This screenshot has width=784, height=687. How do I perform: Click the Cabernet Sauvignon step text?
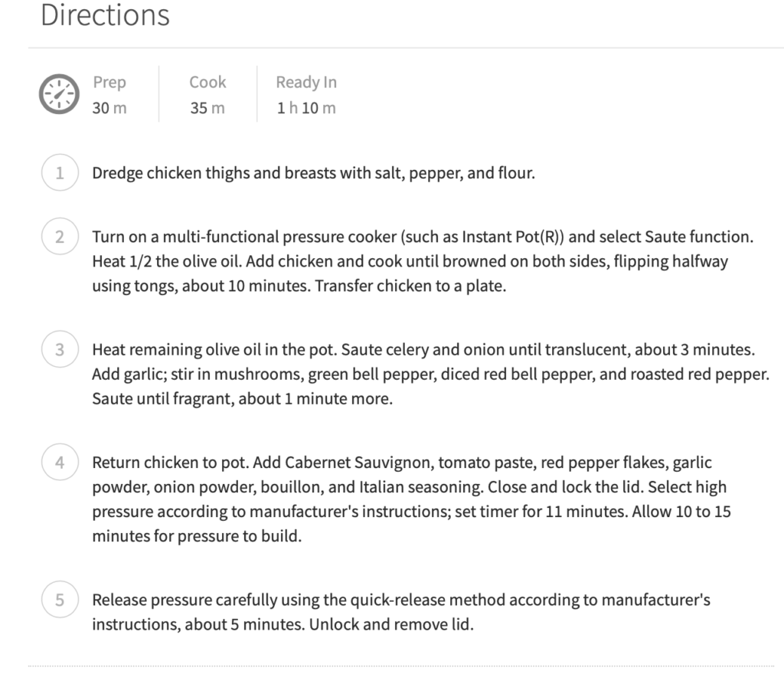[411, 499]
